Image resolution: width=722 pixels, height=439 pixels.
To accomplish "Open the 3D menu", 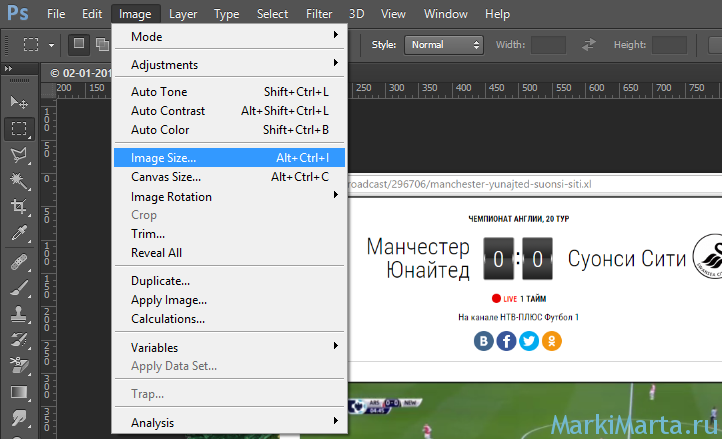I will (356, 14).
